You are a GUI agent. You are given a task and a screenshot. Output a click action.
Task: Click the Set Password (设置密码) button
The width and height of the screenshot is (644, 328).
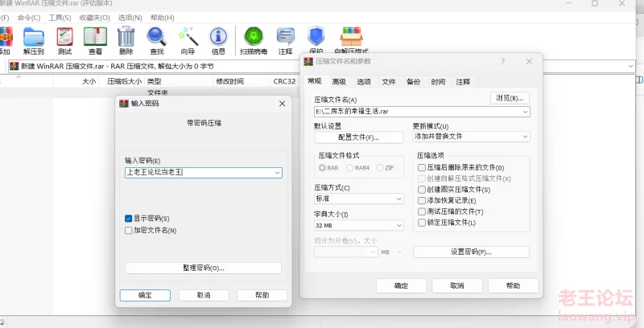tap(471, 252)
